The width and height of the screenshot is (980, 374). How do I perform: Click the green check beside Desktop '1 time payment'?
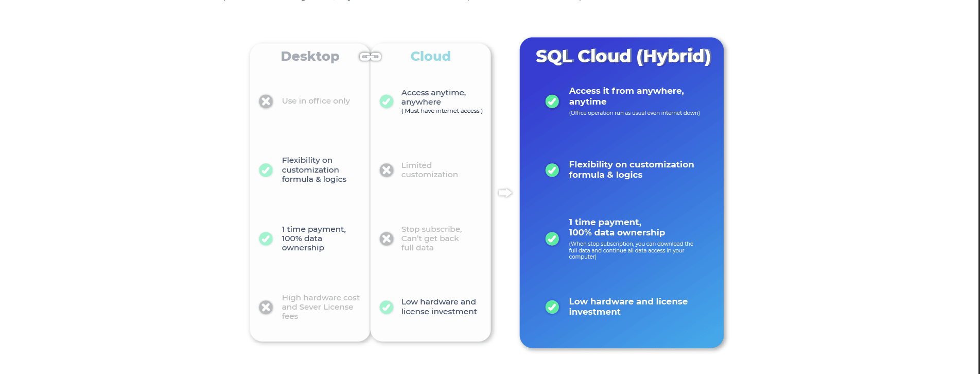pyautogui.click(x=266, y=239)
